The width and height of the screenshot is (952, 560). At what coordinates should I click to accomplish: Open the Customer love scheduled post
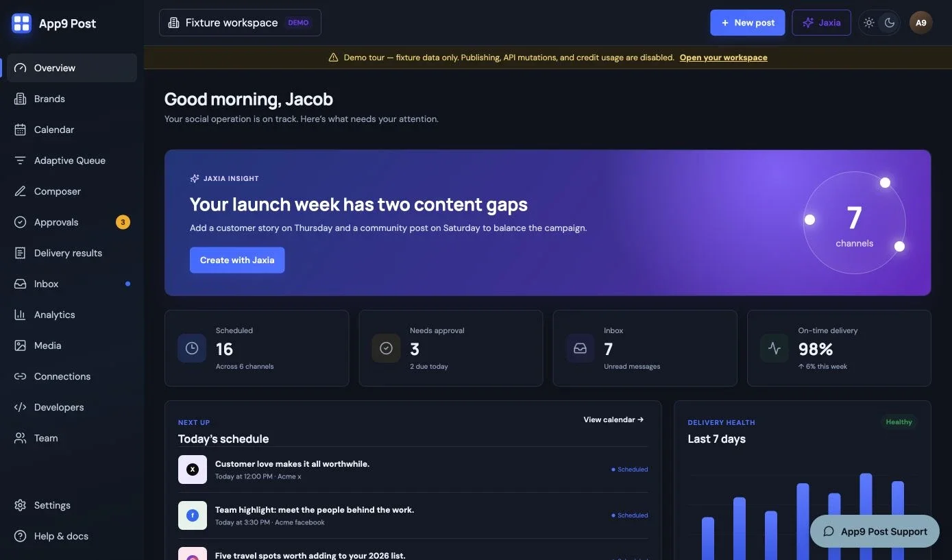click(x=413, y=470)
